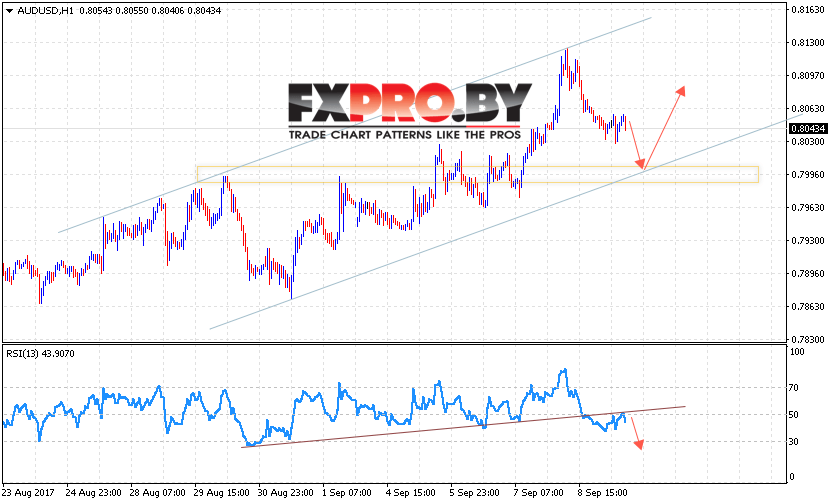Click the 0.78960 price axis label

click(x=808, y=273)
